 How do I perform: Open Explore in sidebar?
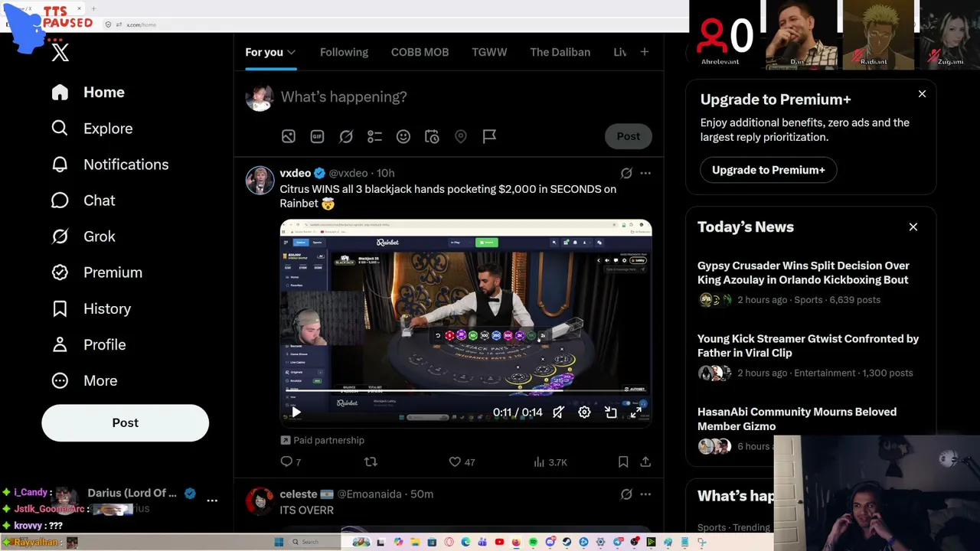click(x=92, y=129)
